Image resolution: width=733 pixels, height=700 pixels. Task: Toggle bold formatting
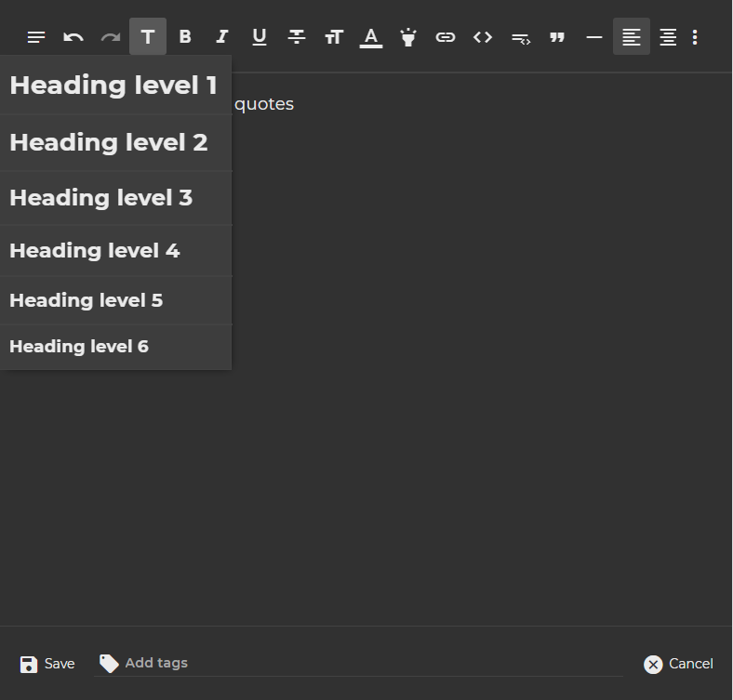[185, 37]
